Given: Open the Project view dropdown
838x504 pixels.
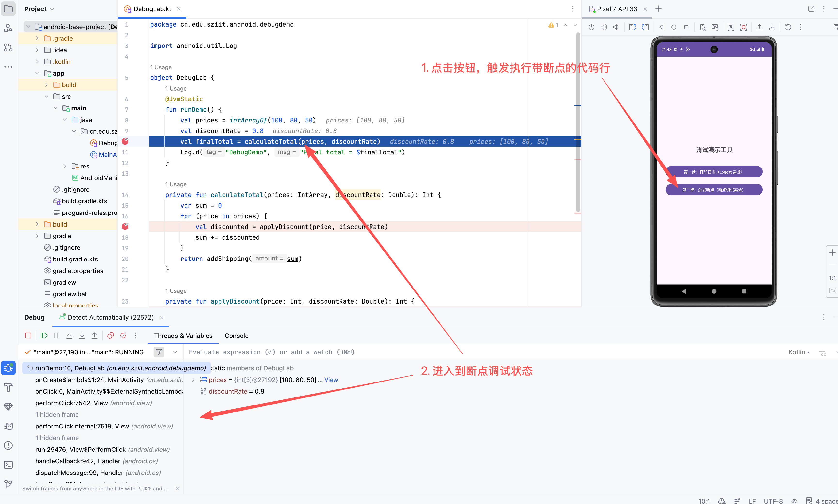Looking at the screenshot, I should point(39,9).
